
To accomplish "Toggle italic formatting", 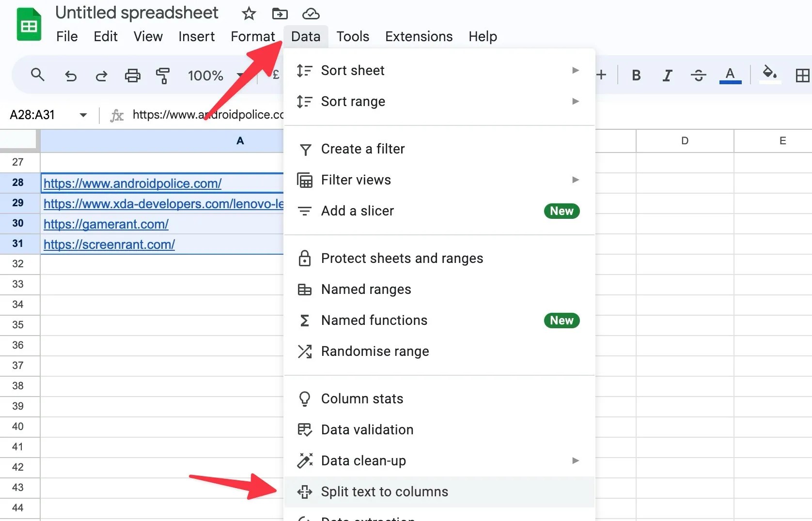I will click(x=667, y=75).
